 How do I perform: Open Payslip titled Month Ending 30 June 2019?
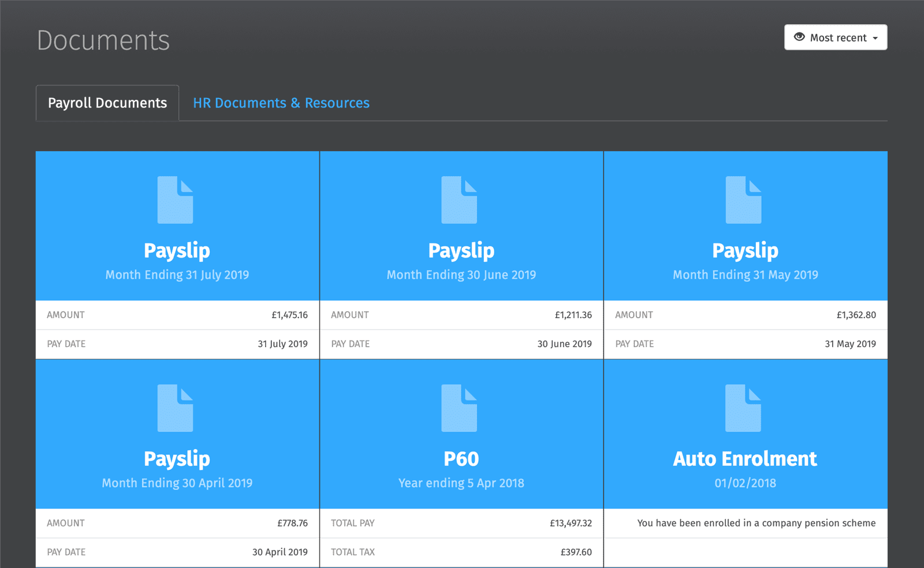coord(461,251)
